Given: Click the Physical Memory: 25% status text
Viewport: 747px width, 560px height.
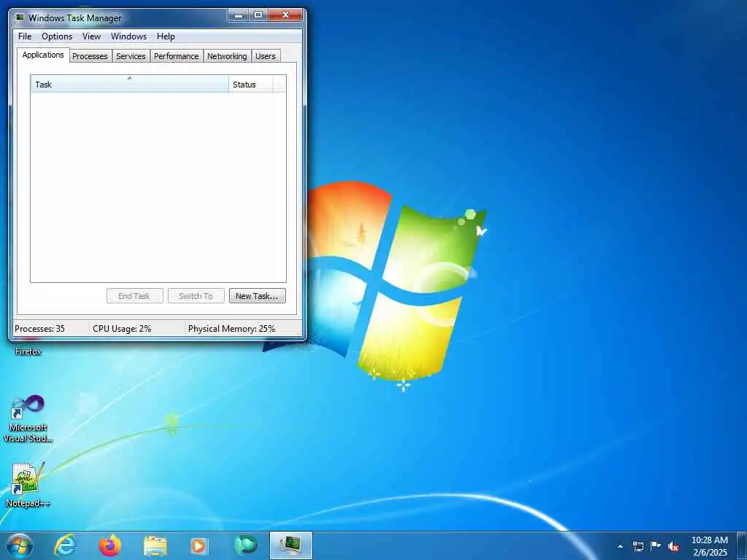Looking at the screenshot, I should [x=231, y=329].
